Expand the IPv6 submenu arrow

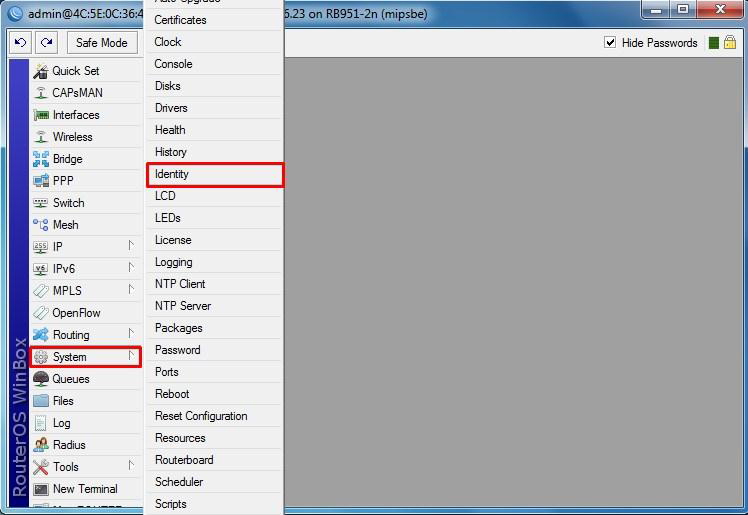click(x=131, y=268)
